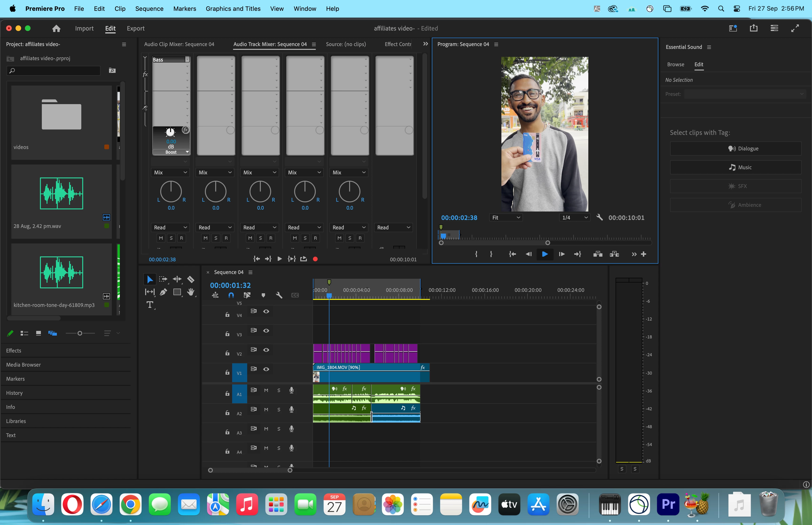
Task: Click the timeline wrench settings icon
Action: pos(279,295)
